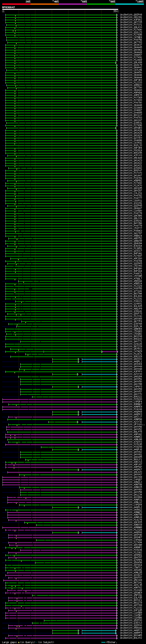Screen dimensions: 146x644
Task: Select label UniRef100_A4QPL1
Action: click(x=131, y=361)
